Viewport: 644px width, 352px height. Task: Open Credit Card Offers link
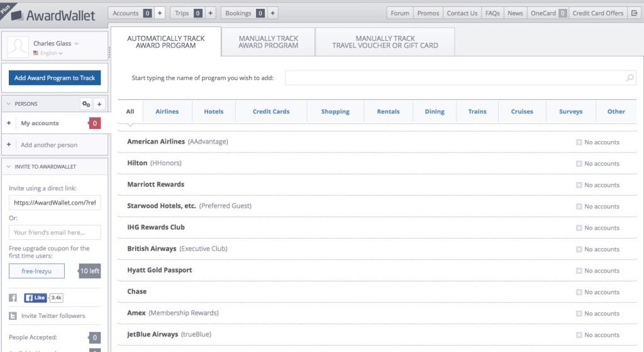pyautogui.click(x=598, y=13)
